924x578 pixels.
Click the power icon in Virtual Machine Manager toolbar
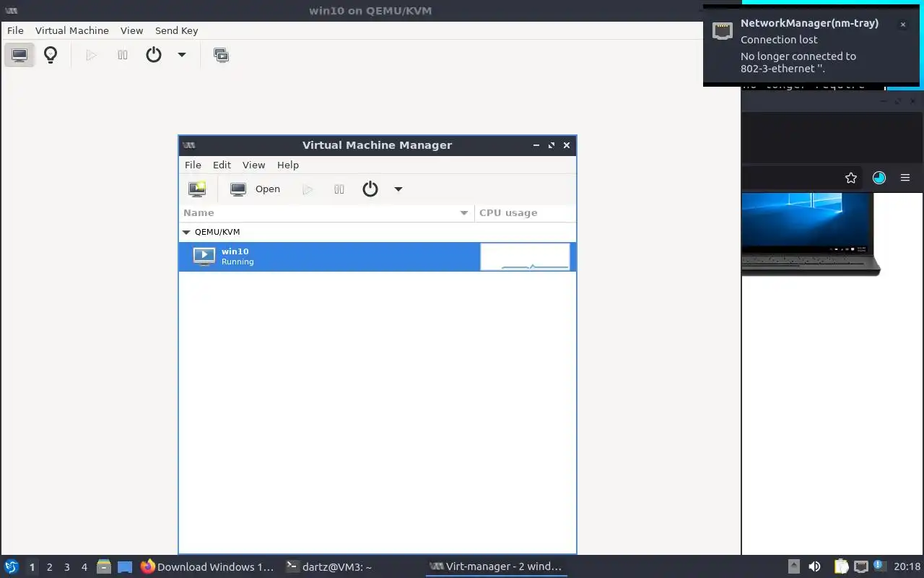pyautogui.click(x=370, y=189)
